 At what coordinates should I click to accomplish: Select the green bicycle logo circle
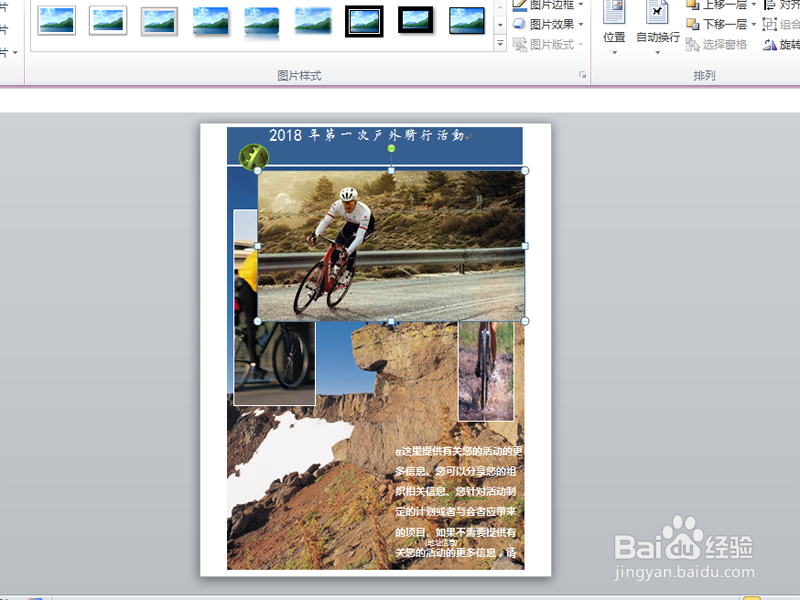tap(254, 157)
